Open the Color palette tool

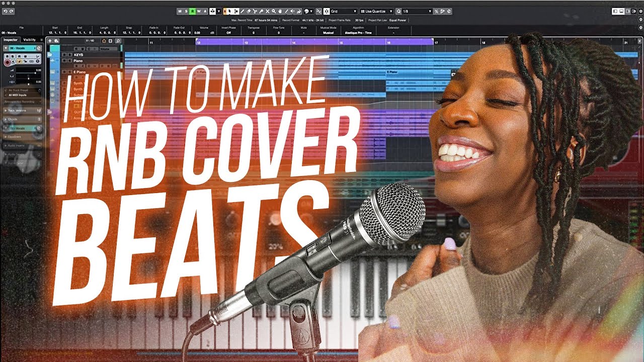tap(306, 11)
